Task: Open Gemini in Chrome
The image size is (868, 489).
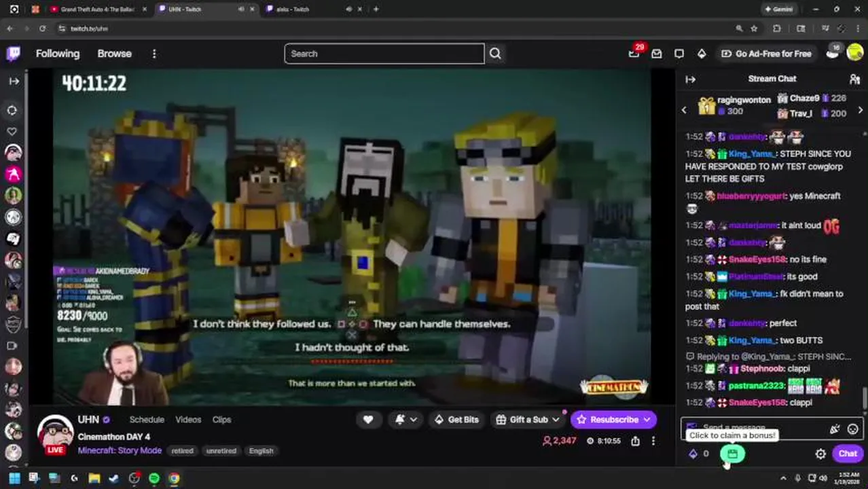Action: click(x=779, y=10)
